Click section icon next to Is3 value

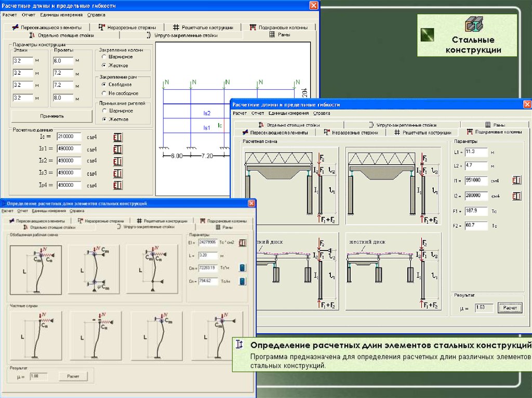118,173
